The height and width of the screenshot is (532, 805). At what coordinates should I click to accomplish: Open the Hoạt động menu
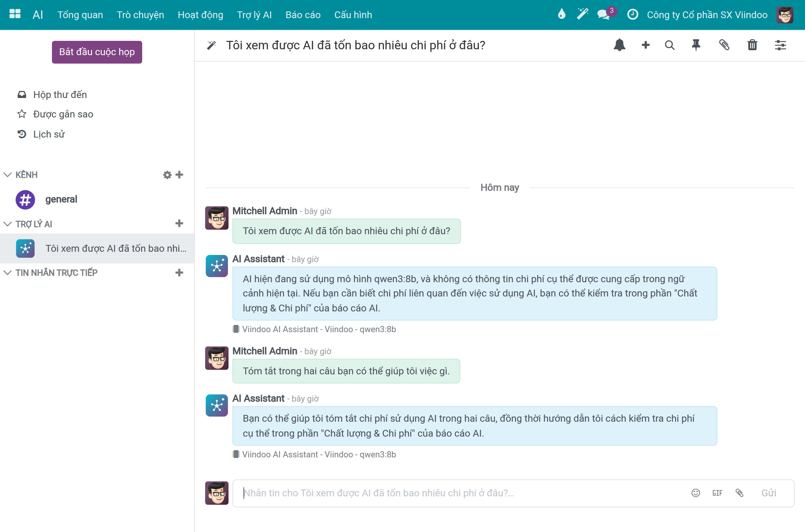point(200,15)
